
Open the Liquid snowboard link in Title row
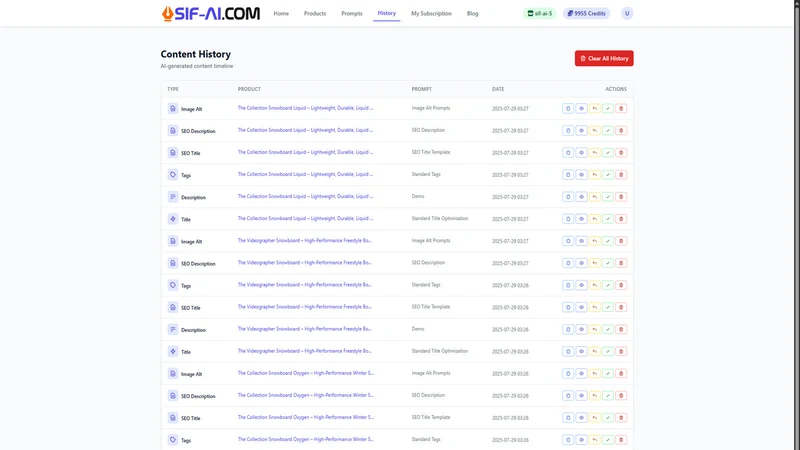pyautogui.click(x=305, y=218)
